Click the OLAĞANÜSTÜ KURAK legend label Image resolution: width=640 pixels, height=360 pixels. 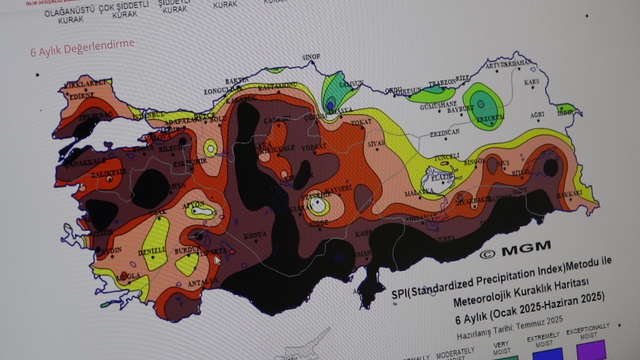(70, 15)
